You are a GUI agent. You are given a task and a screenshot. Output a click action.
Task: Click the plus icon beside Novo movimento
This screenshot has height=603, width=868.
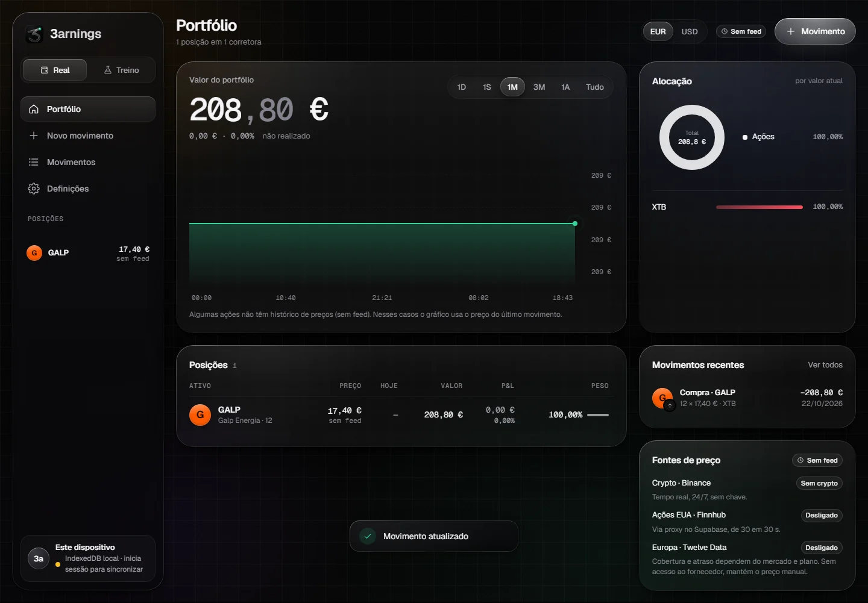(34, 136)
